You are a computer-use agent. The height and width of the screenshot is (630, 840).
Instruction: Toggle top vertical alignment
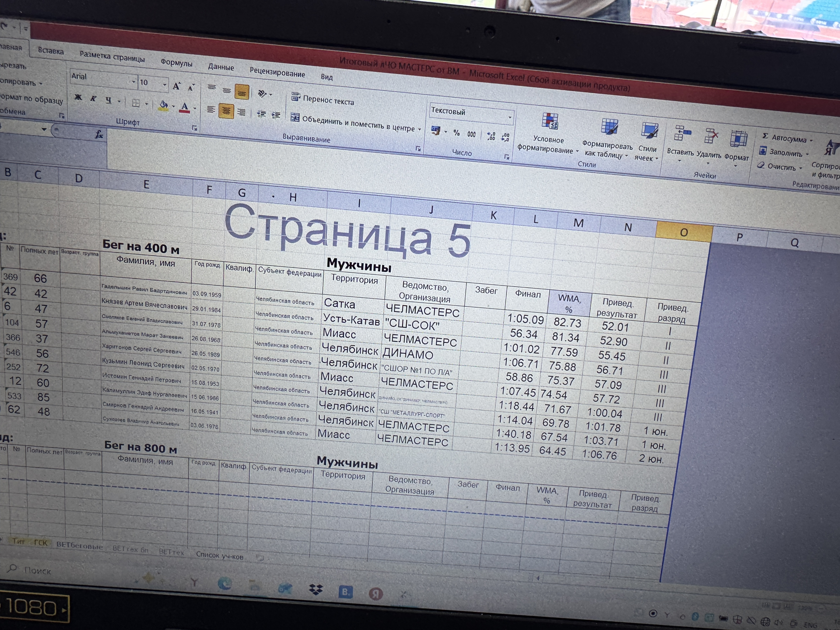(x=212, y=88)
